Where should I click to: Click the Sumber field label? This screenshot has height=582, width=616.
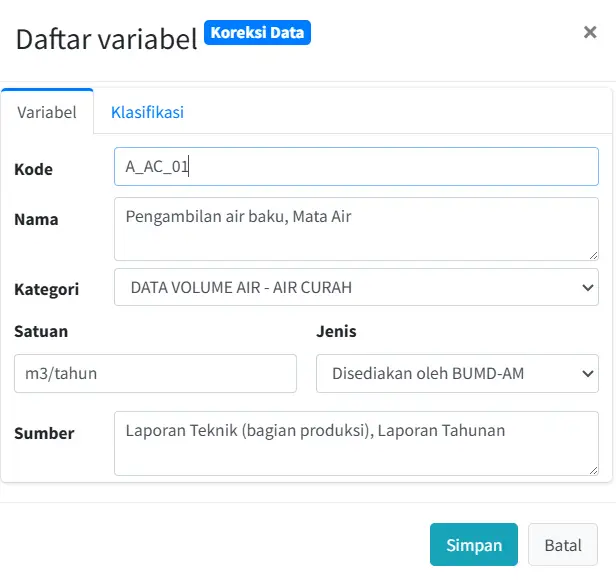[x=44, y=433]
